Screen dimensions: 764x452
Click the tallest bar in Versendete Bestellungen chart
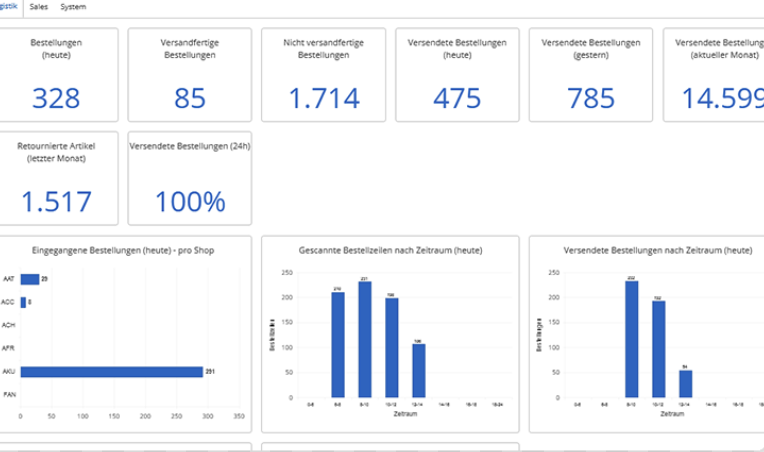631,339
